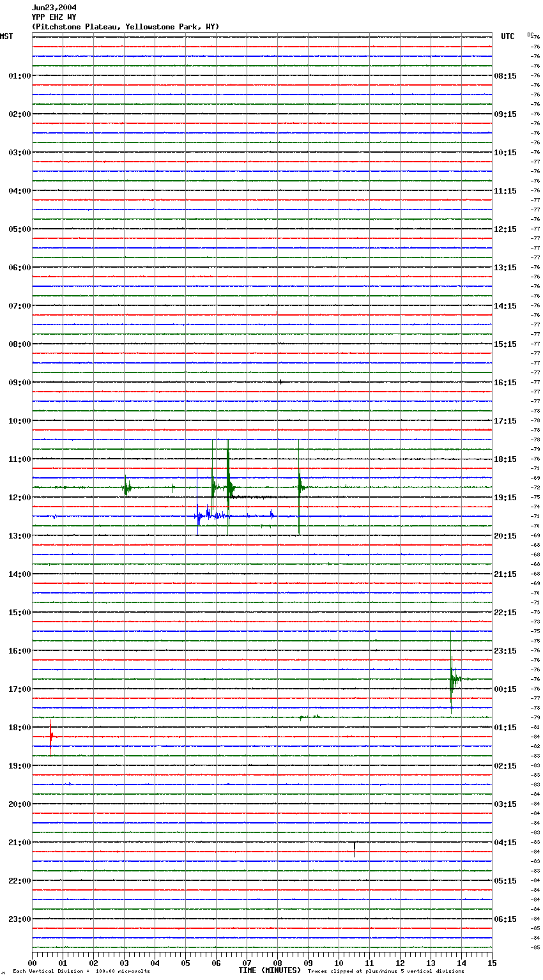Click the MST axis header
Screen dimensions: 543x980
pyautogui.click(x=6, y=36)
